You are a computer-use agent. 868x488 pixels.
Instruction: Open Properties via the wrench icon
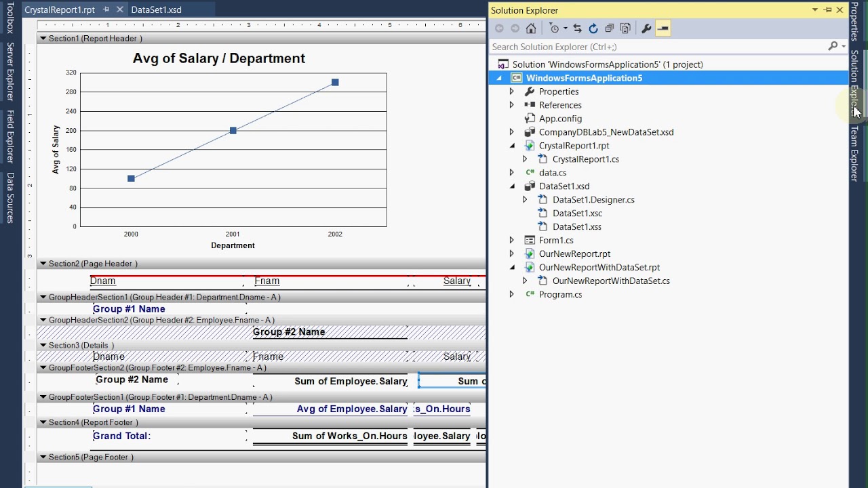pos(646,28)
